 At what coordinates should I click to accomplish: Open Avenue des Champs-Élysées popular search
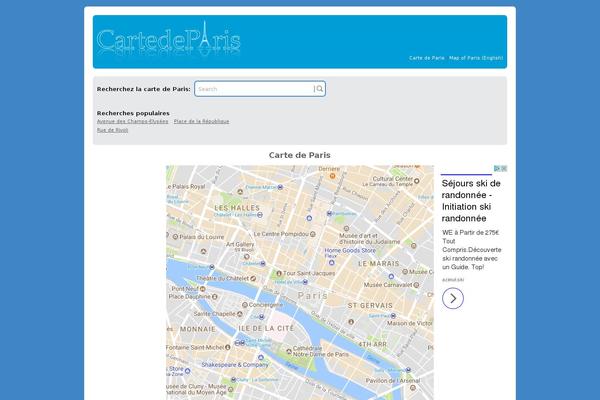132,121
